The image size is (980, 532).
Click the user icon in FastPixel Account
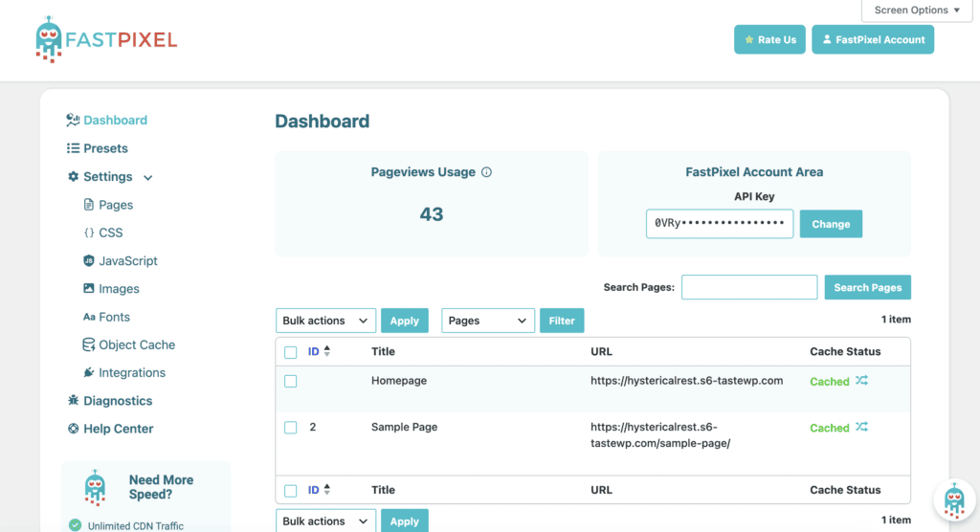pyautogui.click(x=826, y=39)
